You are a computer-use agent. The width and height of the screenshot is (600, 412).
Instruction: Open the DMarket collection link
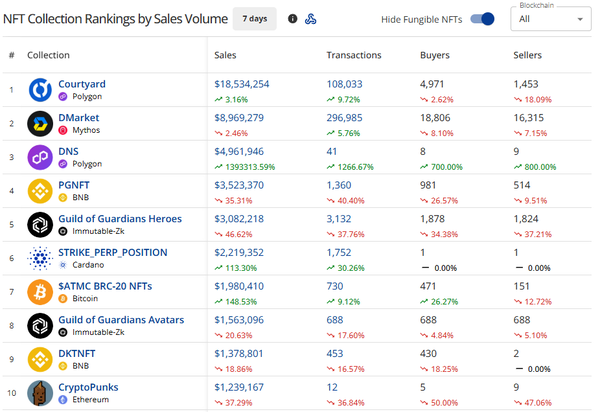point(78,118)
